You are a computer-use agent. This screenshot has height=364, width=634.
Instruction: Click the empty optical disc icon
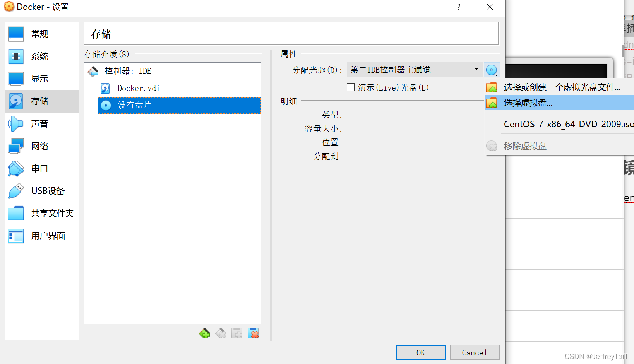pyautogui.click(x=106, y=105)
